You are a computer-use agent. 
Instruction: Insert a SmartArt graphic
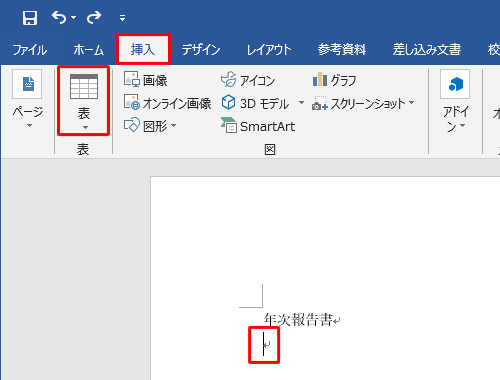[258, 126]
